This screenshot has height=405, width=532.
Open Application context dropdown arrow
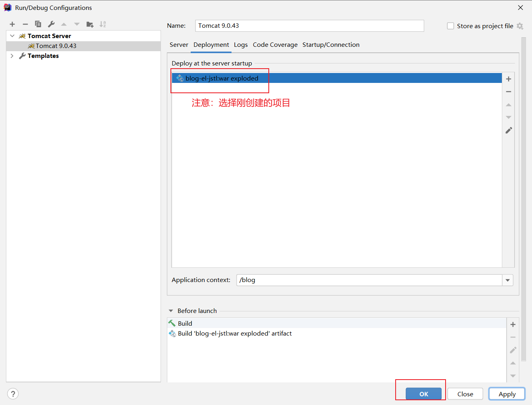click(x=507, y=280)
